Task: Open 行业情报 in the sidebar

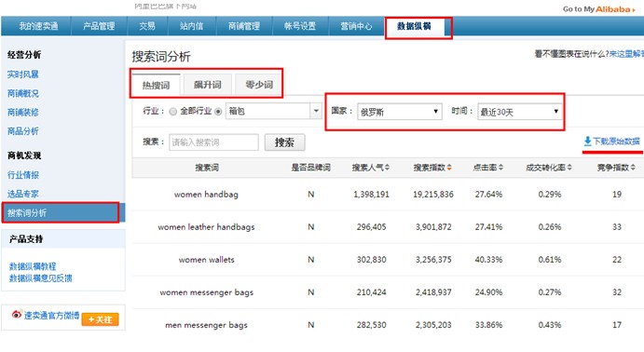Action: click(x=22, y=175)
